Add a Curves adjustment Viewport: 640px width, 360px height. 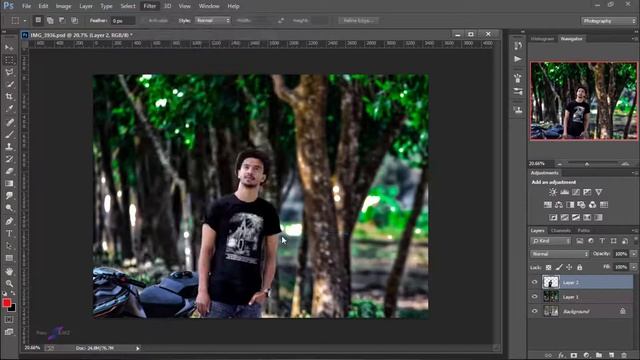click(x=576, y=192)
